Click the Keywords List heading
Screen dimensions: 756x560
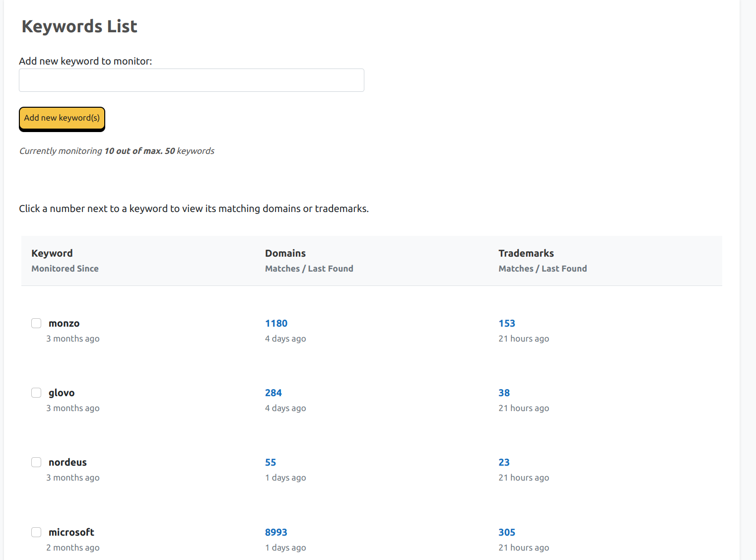tap(79, 26)
